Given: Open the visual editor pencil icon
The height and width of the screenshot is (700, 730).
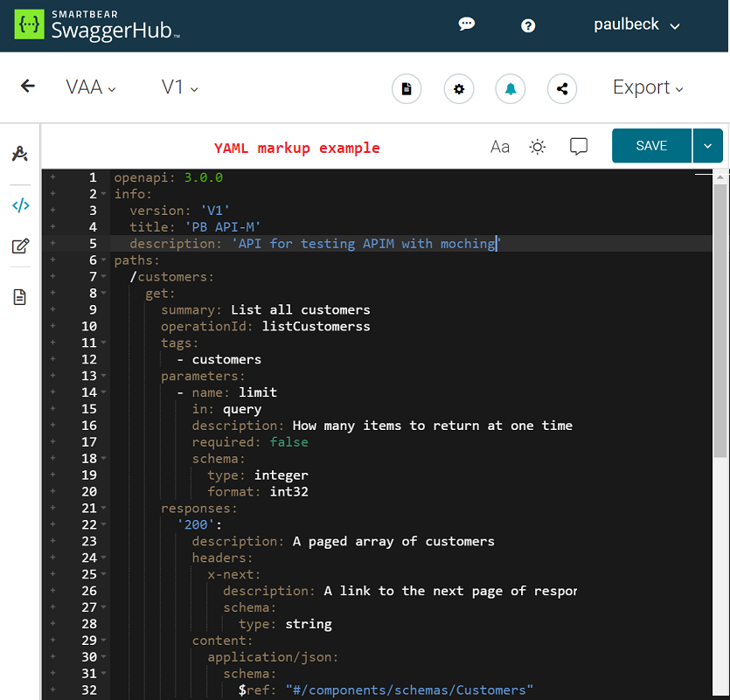Looking at the screenshot, I should [x=20, y=246].
